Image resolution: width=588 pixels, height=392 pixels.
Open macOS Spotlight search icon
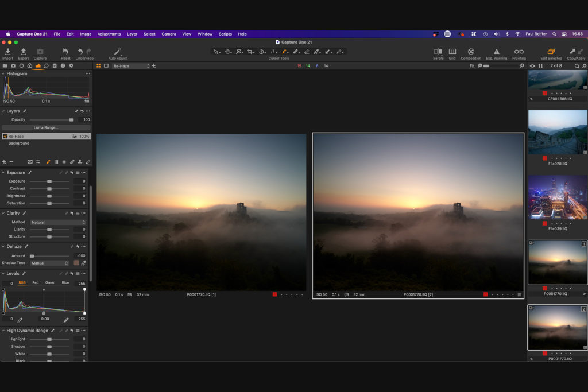[554, 34]
